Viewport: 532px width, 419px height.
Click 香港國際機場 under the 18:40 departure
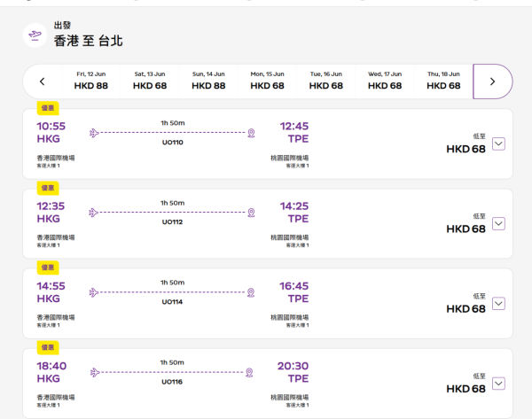click(56, 398)
